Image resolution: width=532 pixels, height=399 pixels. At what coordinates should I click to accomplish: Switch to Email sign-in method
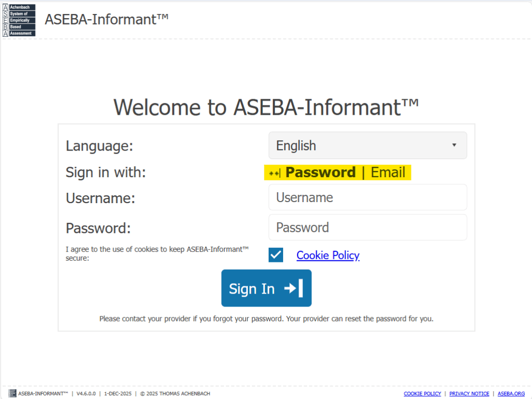pos(388,172)
